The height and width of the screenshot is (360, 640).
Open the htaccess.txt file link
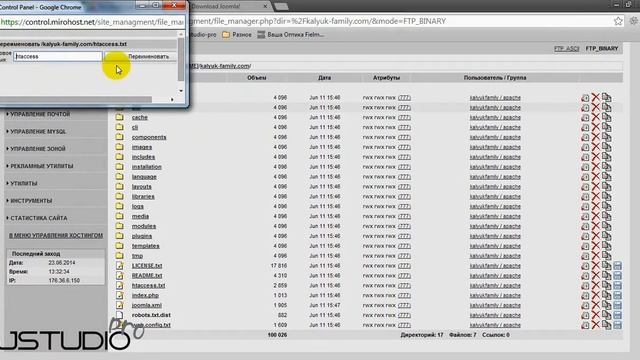click(149, 286)
